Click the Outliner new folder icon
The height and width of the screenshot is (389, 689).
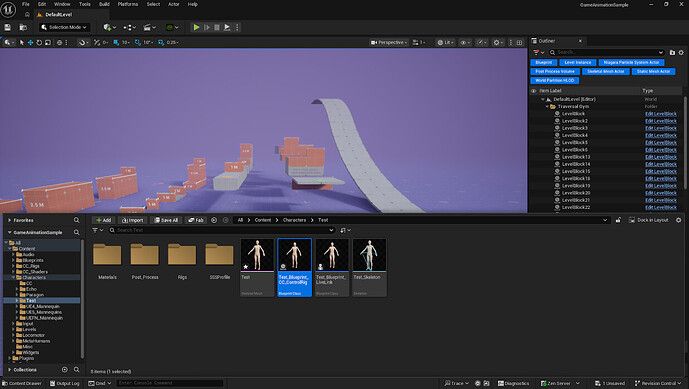pos(672,52)
